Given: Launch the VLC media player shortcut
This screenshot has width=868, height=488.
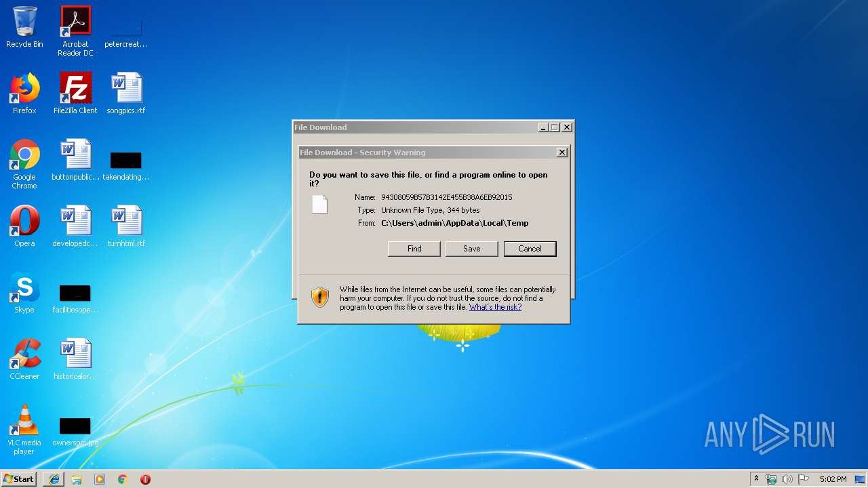Looking at the screenshot, I should (x=24, y=430).
